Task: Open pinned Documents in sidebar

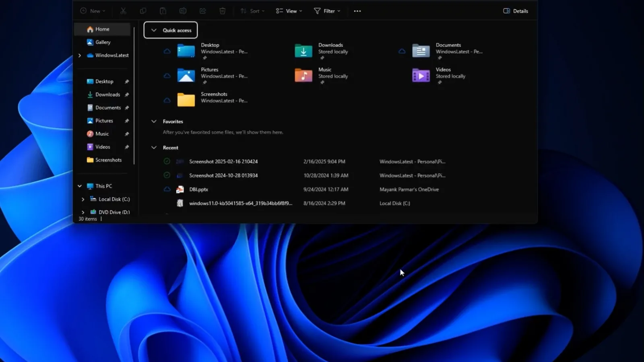Action: pos(104,107)
